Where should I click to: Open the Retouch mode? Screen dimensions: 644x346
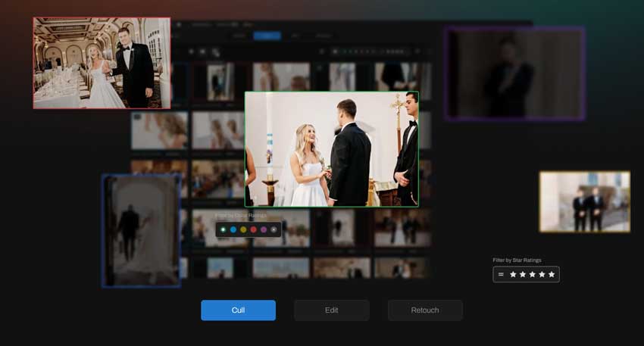tap(424, 310)
